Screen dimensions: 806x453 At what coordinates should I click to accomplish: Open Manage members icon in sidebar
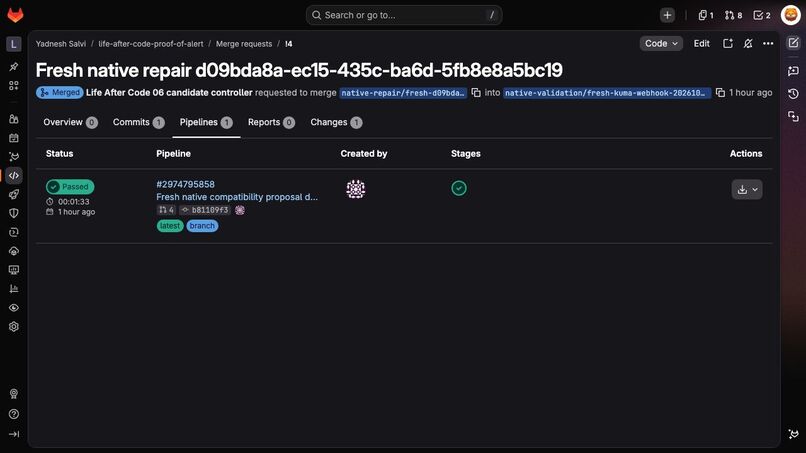pos(14,119)
